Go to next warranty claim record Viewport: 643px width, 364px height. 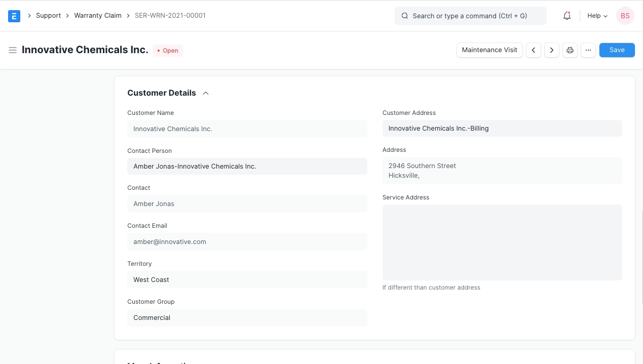point(552,50)
